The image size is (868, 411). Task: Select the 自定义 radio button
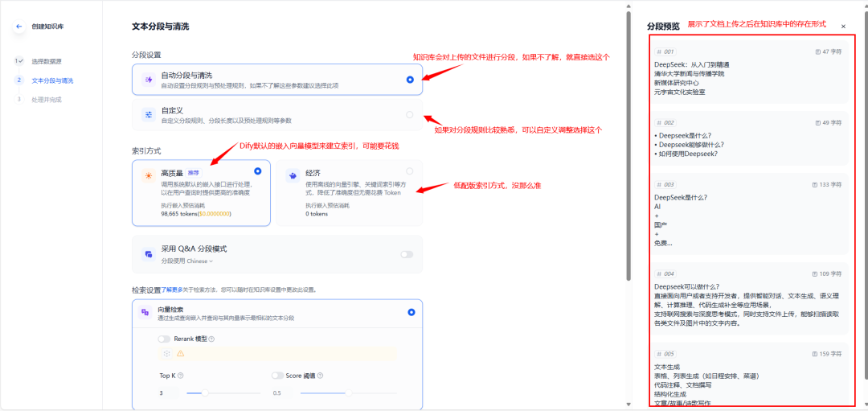[410, 115]
